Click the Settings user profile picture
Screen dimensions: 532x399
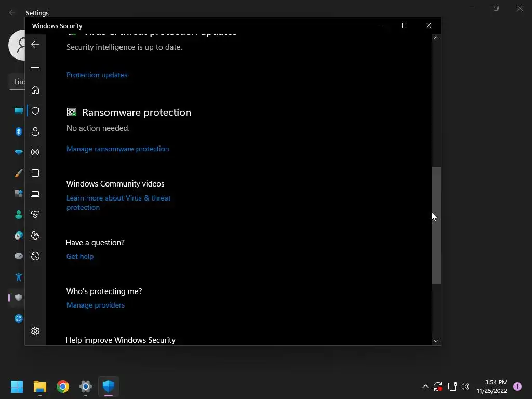[x=17, y=45]
